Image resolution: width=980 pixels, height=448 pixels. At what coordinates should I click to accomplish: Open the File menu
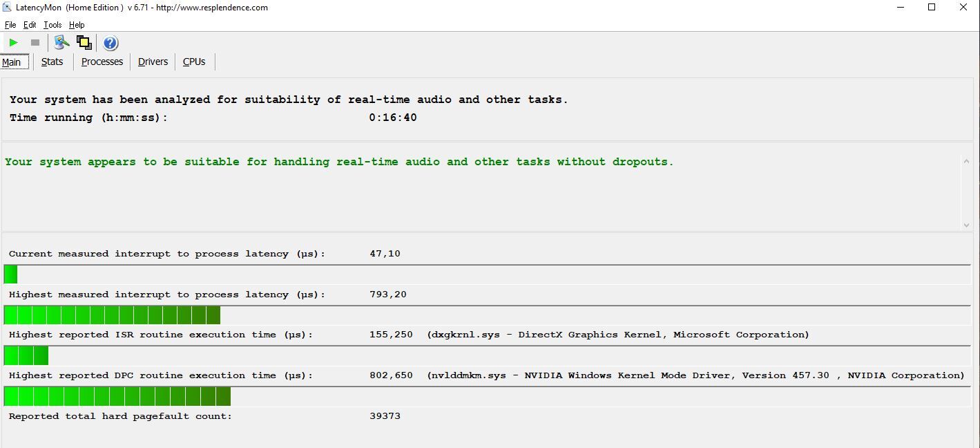point(10,25)
